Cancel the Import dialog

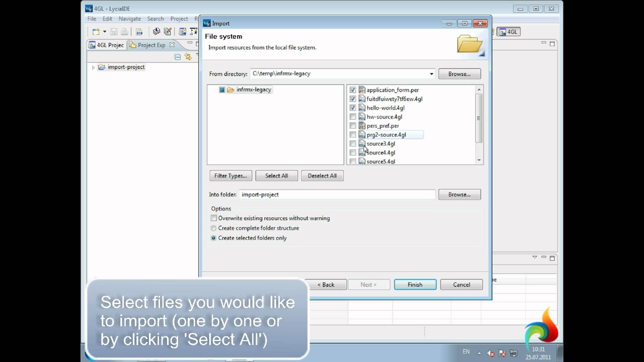pyautogui.click(x=461, y=285)
